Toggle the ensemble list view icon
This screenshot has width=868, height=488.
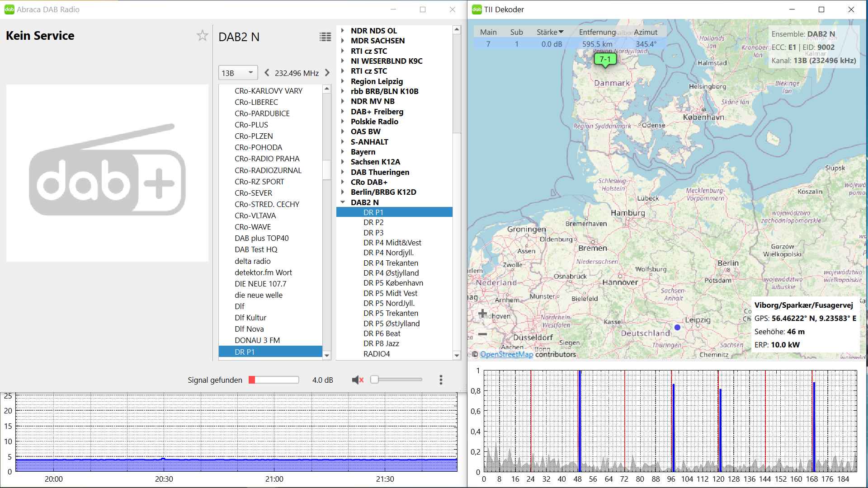coord(325,37)
